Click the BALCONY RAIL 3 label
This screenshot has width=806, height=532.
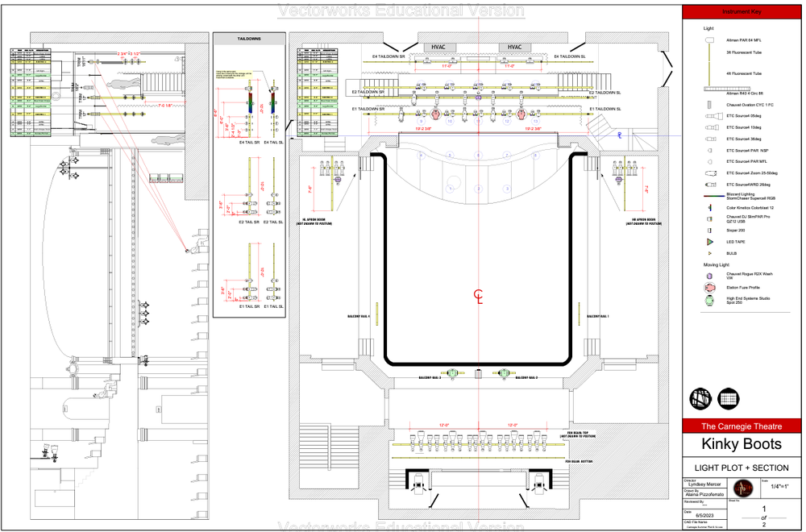click(430, 378)
